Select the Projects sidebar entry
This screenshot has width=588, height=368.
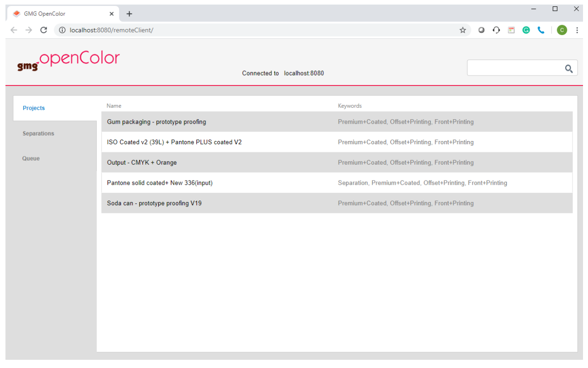[x=34, y=108]
